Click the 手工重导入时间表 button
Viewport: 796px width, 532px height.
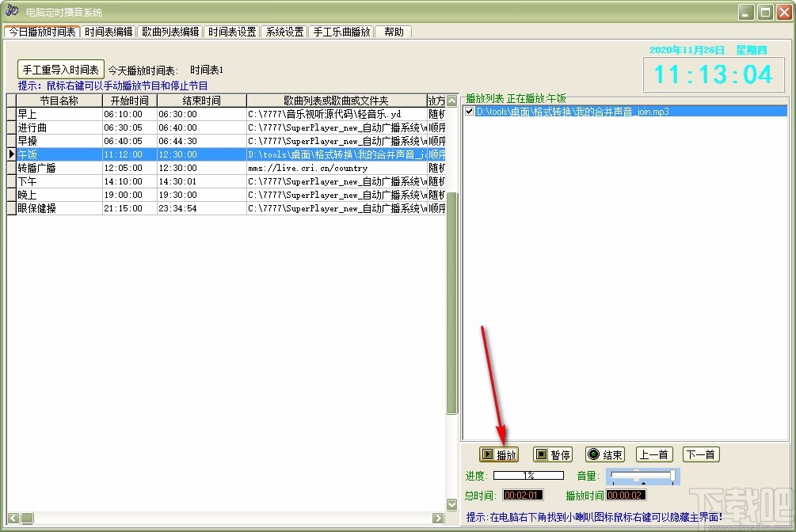[x=60, y=69]
